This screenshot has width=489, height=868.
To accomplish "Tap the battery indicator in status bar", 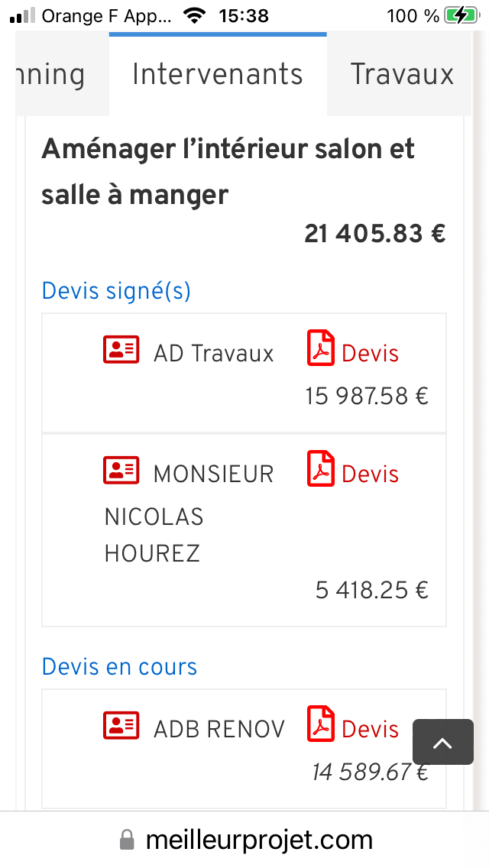I will [x=461, y=15].
